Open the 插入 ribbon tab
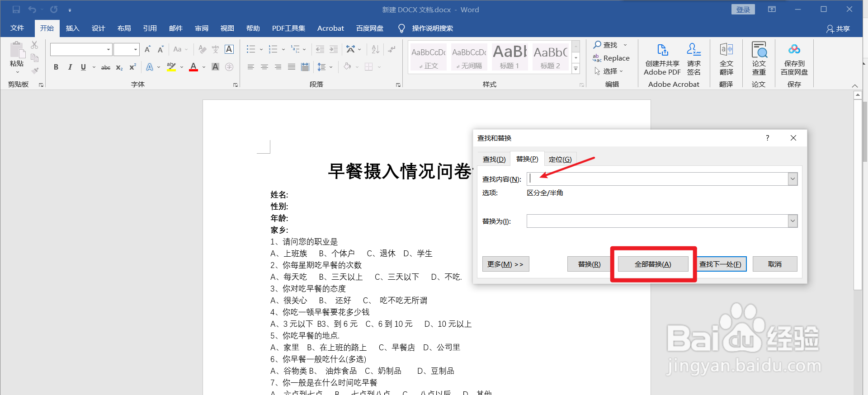This screenshot has height=395, width=868. (x=72, y=28)
